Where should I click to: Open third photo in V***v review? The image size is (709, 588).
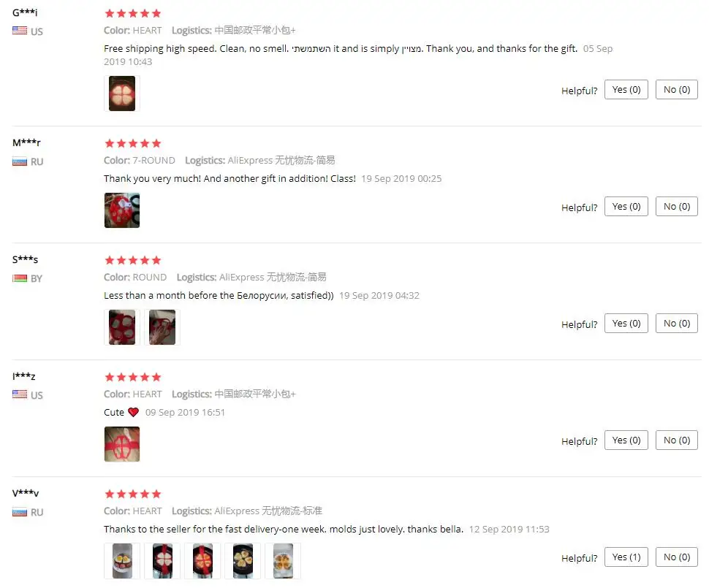[x=202, y=561]
